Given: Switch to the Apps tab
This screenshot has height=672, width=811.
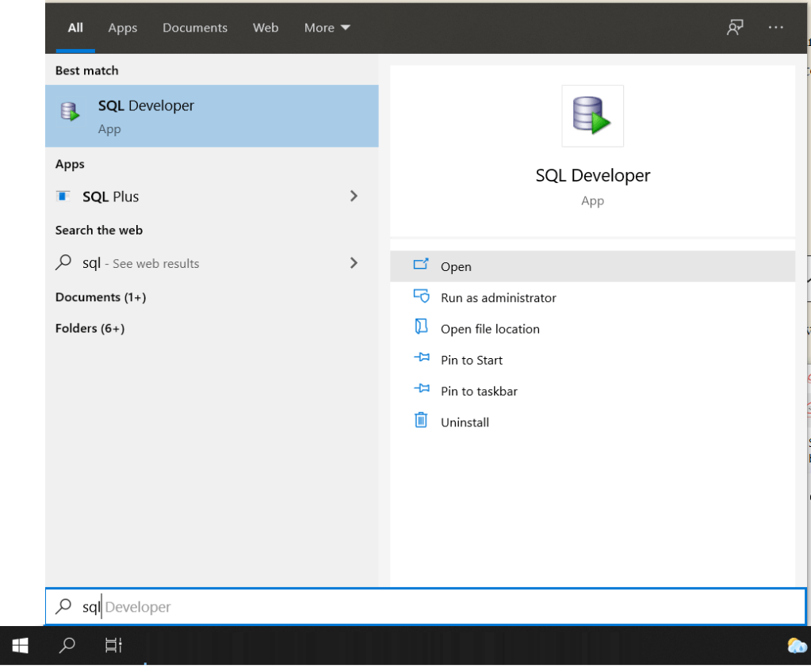Looking at the screenshot, I should point(123,28).
